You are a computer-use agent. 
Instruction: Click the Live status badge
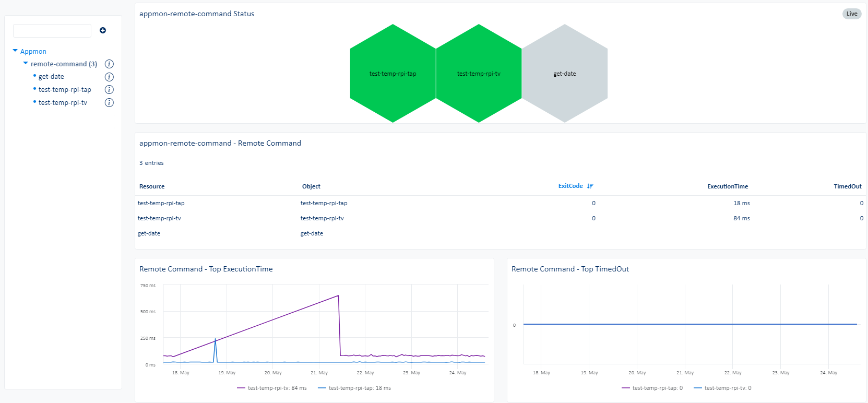tap(851, 14)
